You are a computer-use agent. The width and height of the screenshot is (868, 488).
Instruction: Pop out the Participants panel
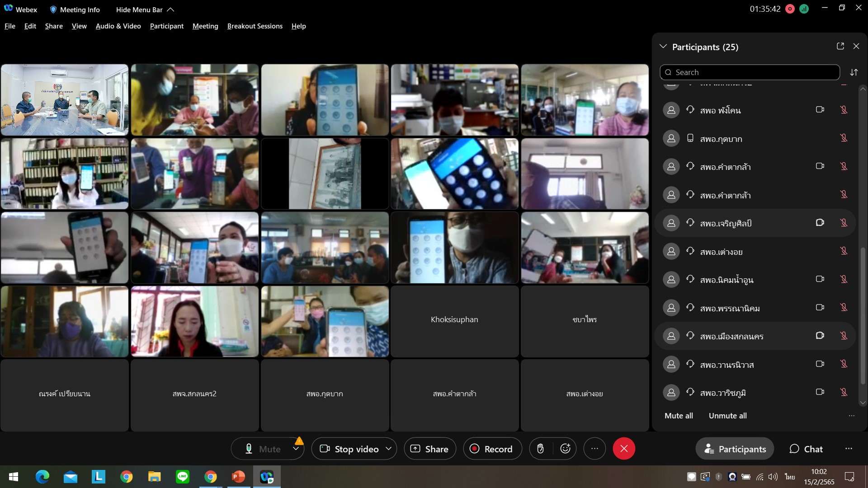click(x=840, y=47)
